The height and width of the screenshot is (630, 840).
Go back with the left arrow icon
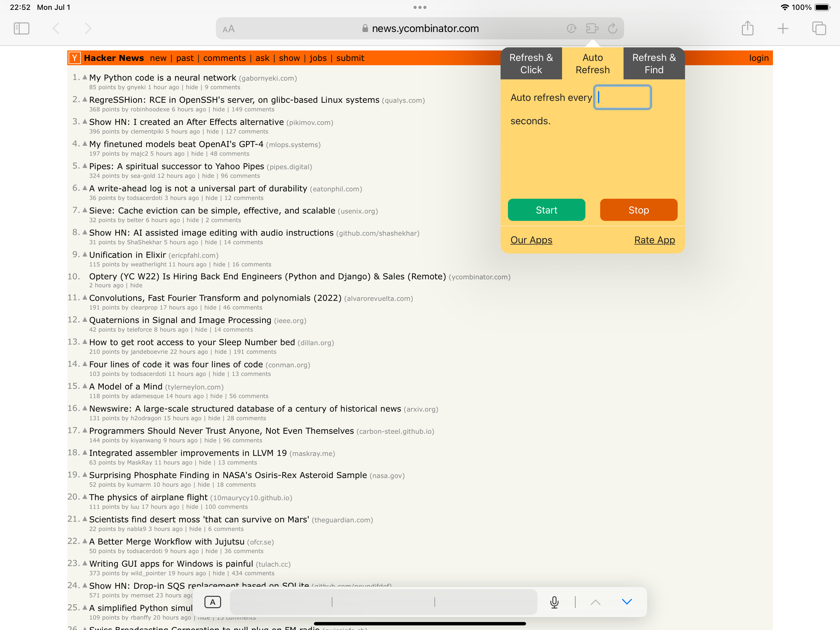point(56,29)
